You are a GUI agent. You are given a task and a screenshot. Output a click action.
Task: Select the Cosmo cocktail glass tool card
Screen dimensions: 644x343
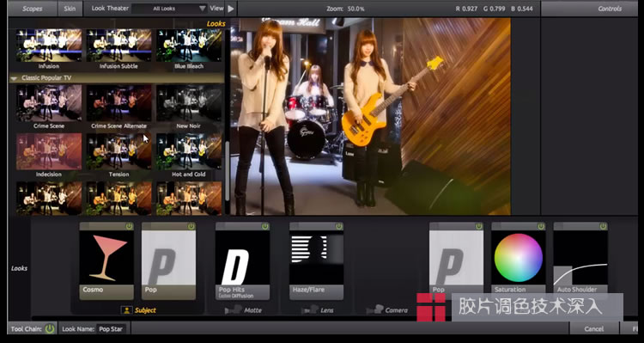pyautogui.click(x=106, y=261)
